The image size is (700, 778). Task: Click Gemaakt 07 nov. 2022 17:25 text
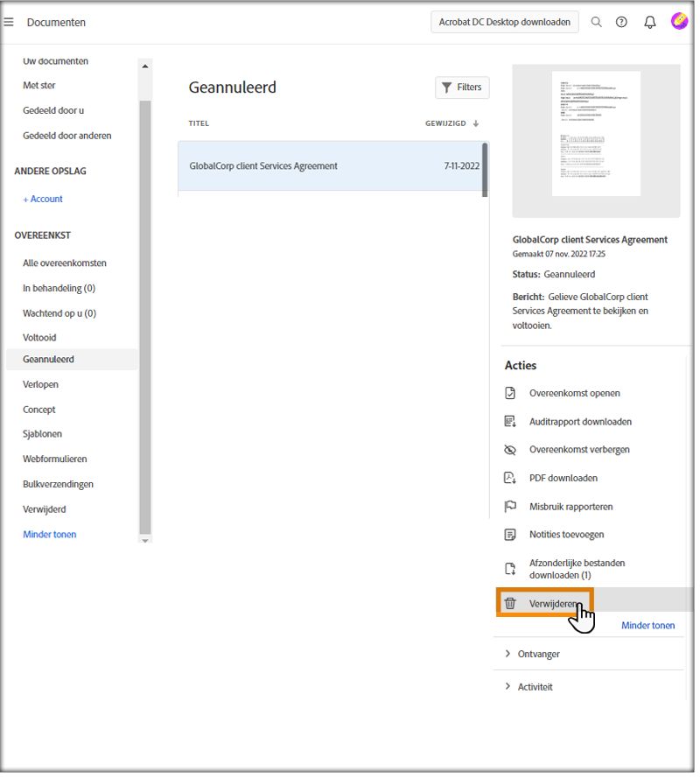coord(558,254)
